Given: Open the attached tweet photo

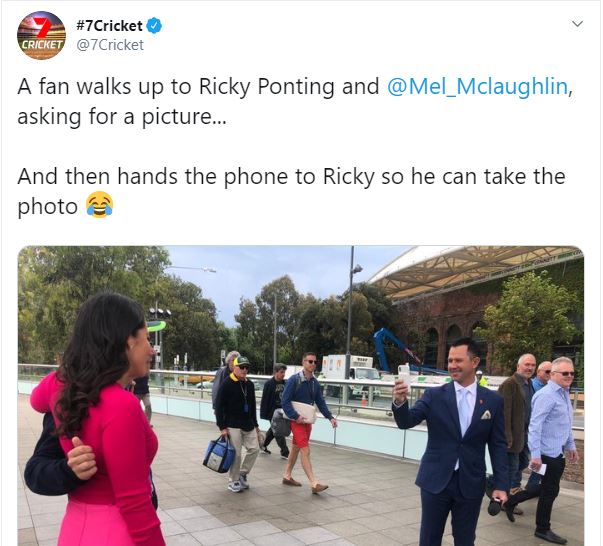Looking at the screenshot, I should (x=301, y=395).
